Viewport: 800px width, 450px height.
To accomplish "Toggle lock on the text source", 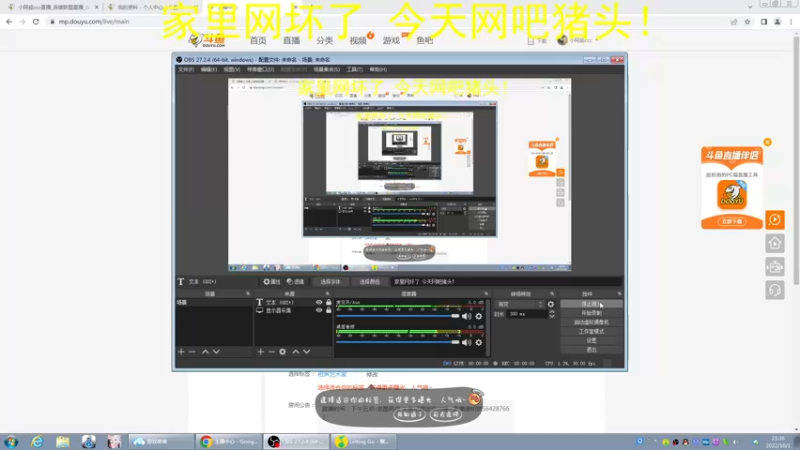I will pos(329,303).
